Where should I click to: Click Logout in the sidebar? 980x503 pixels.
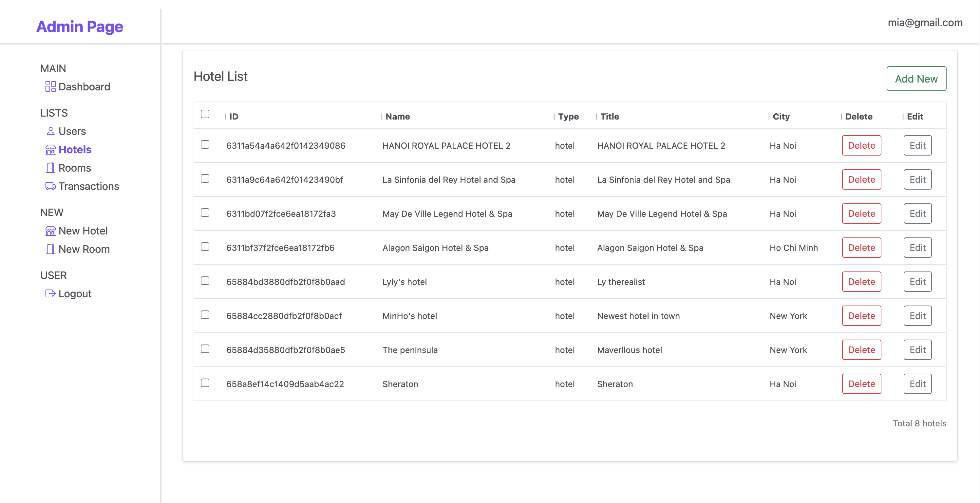click(x=75, y=293)
